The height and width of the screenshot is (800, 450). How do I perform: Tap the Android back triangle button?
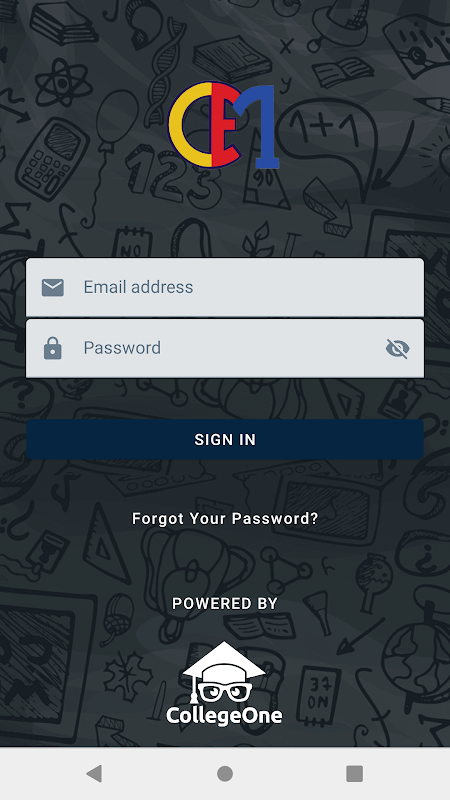(94, 773)
